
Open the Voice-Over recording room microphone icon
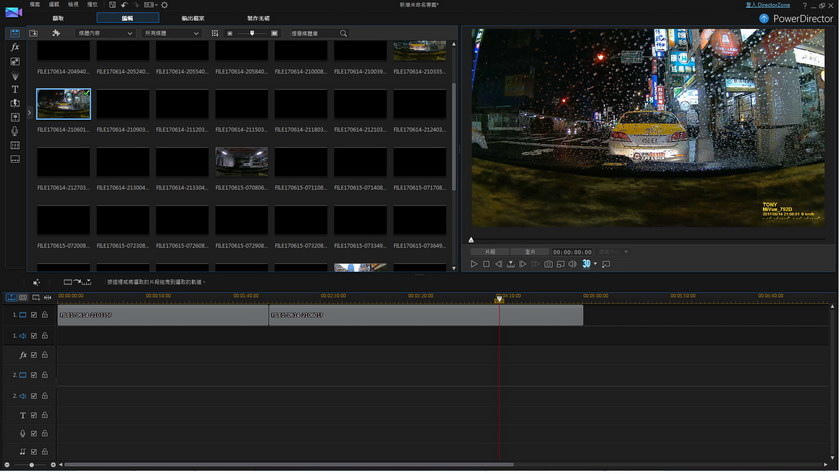[x=15, y=131]
